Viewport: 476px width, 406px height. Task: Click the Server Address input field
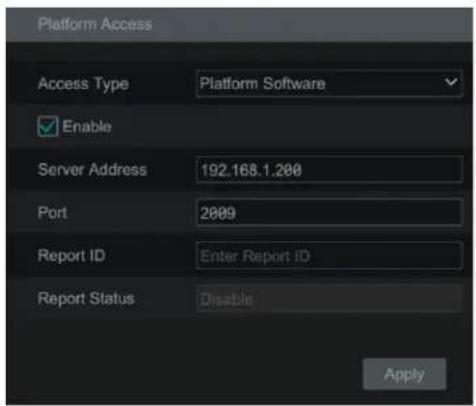(329, 170)
